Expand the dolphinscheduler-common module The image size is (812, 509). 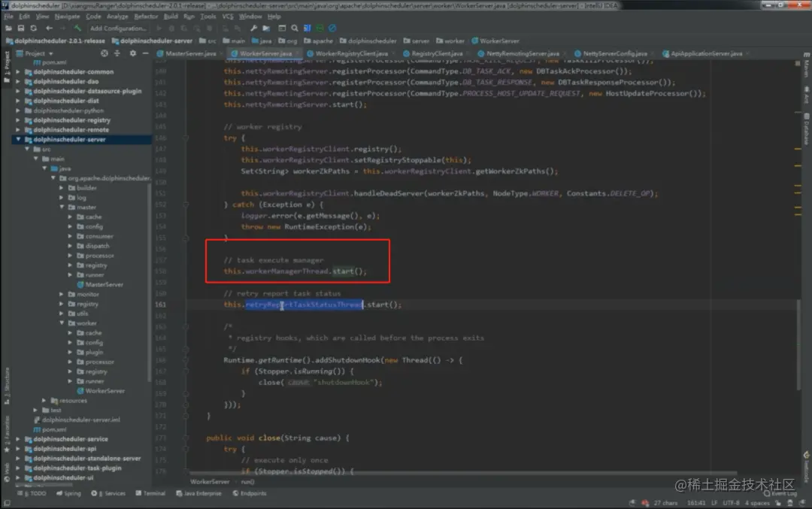click(18, 72)
